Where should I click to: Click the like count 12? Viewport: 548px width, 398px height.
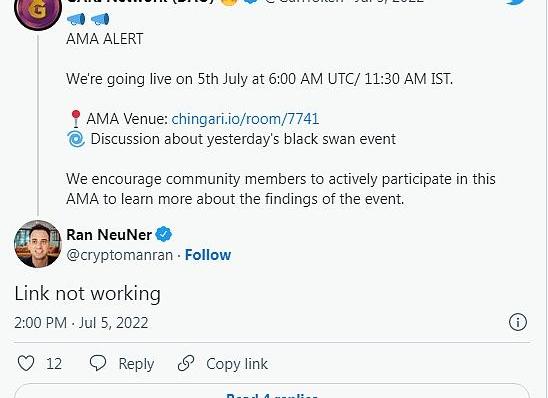[x=54, y=364]
